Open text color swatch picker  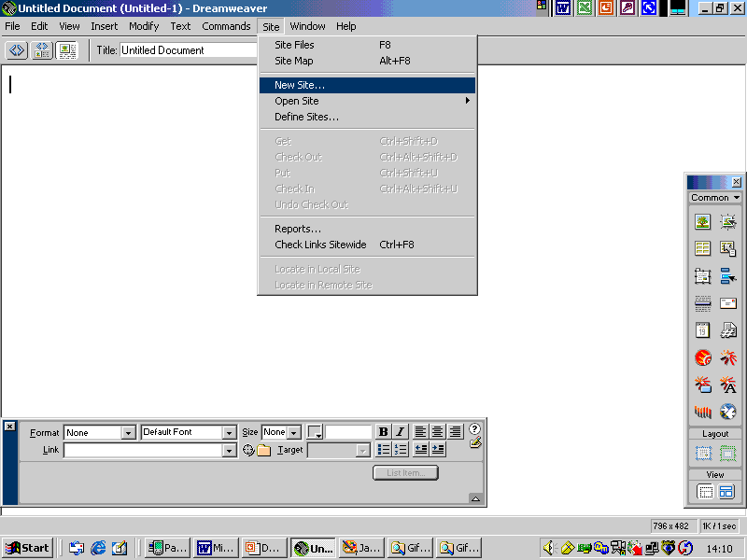click(x=315, y=432)
